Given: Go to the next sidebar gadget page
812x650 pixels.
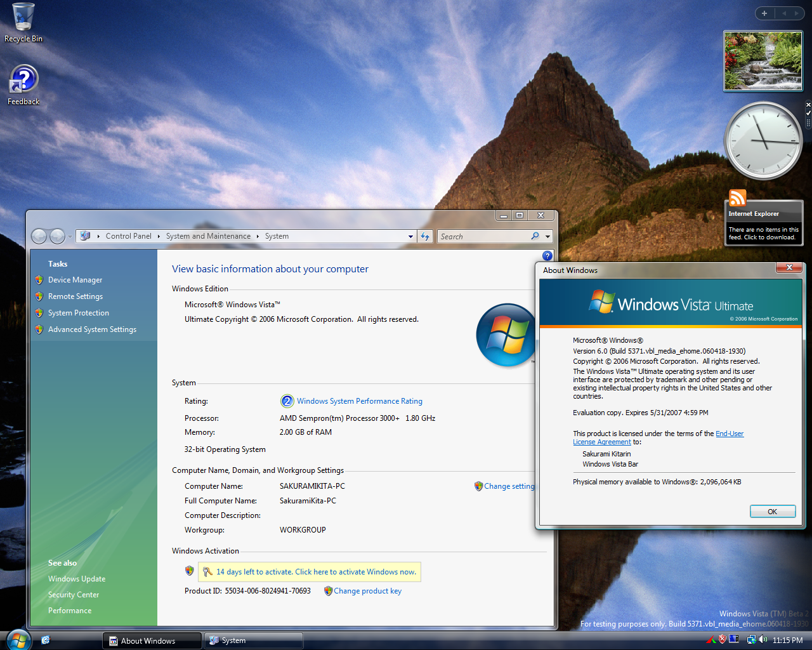Looking at the screenshot, I should pos(797,13).
